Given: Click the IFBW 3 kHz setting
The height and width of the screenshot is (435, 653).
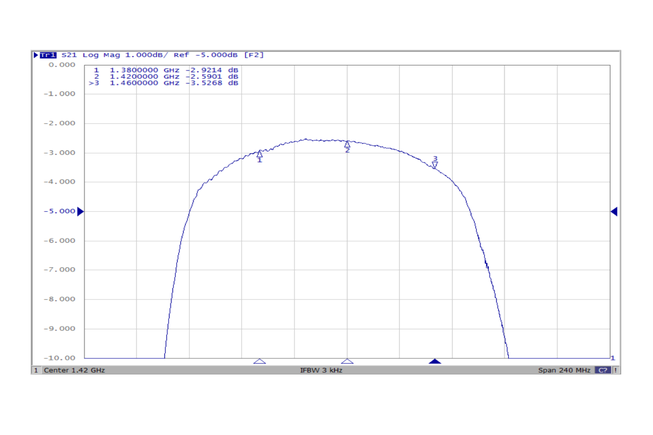Looking at the screenshot, I should (x=321, y=370).
